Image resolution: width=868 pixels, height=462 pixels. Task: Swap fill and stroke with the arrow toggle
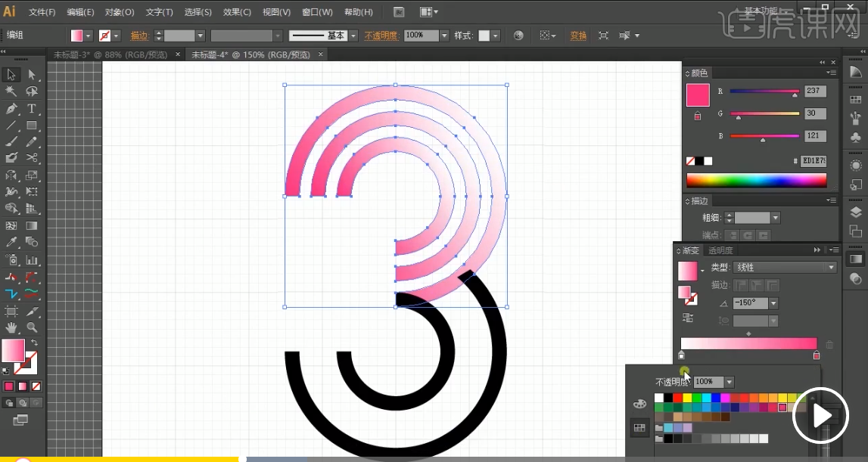tap(34, 343)
